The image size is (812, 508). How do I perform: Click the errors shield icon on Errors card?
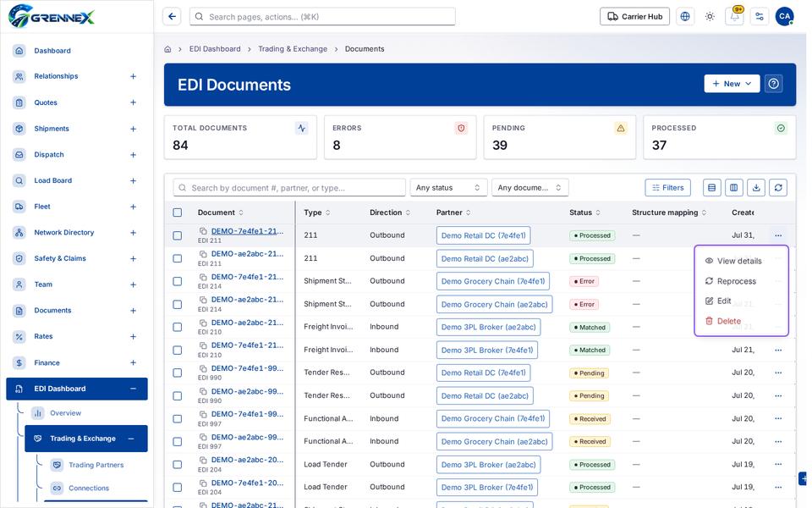[461, 128]
